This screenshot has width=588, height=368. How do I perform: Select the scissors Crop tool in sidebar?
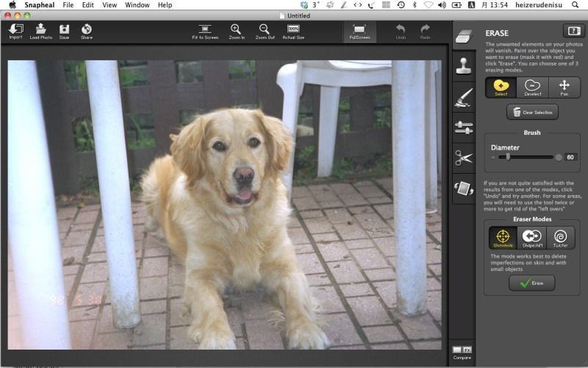coord(464,158)
